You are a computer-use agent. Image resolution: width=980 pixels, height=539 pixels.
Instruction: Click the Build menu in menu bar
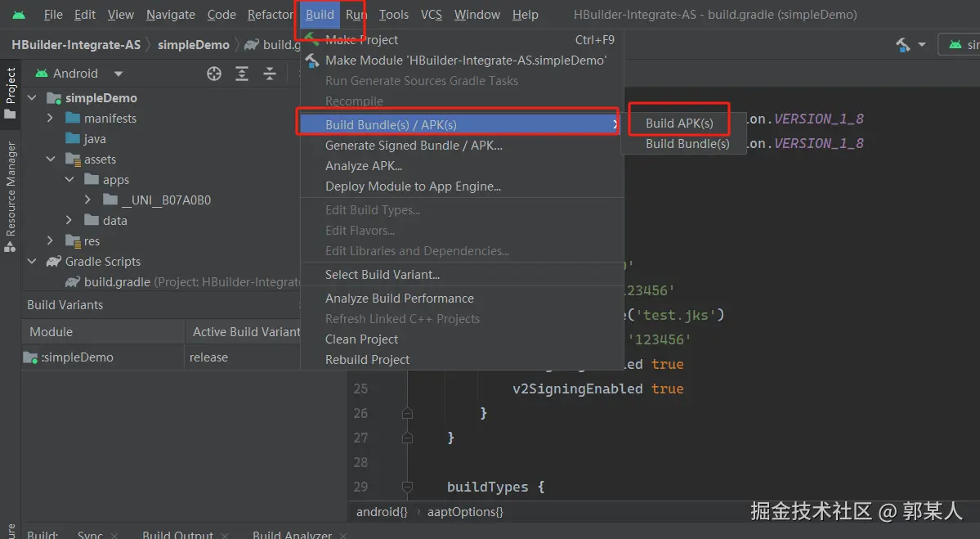320,15
